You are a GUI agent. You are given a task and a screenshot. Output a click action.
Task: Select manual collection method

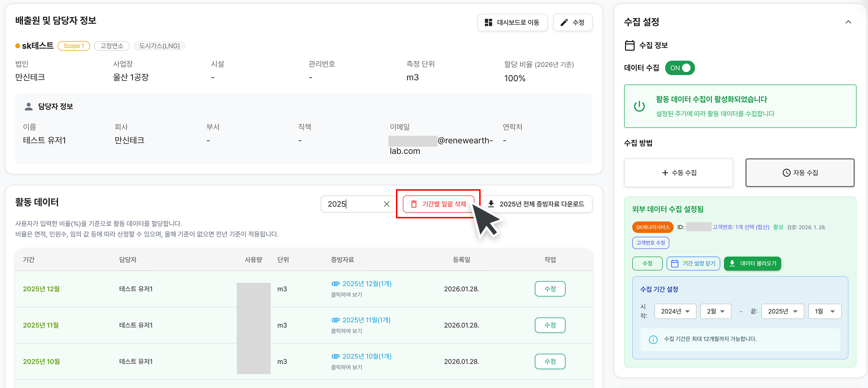point(678,172)
